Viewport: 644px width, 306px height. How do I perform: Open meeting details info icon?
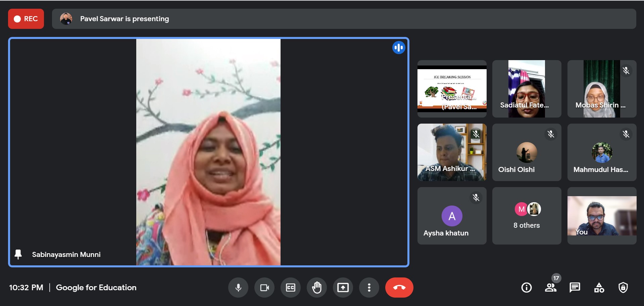(526, 288)
